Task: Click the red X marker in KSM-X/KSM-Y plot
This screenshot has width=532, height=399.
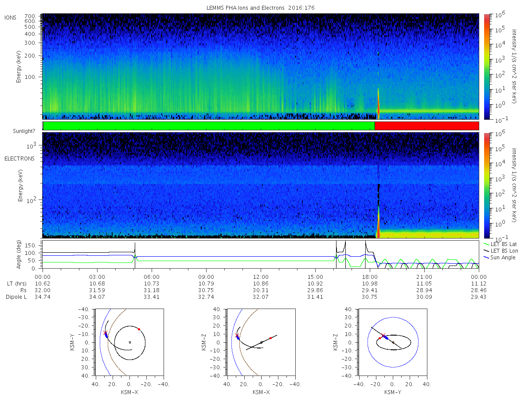Action: [105, 332]
